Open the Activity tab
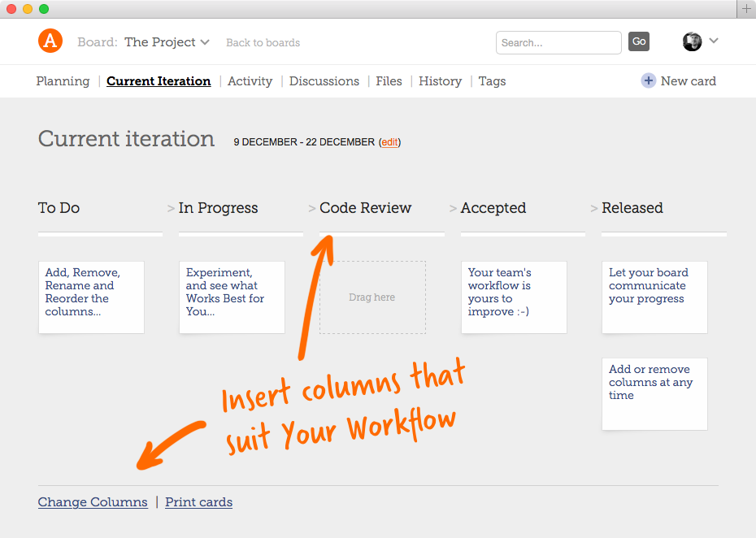Screen dimensions: 756x538 (x=250, y=81)
